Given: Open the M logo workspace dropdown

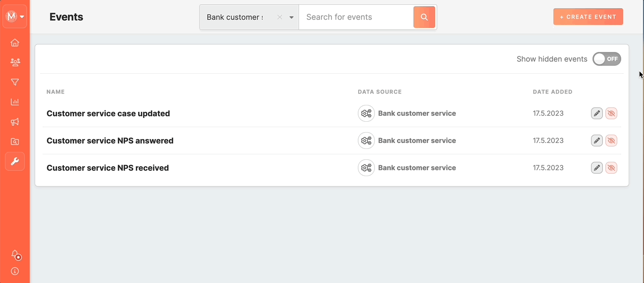Looking at the screenshot, I should coord(15,16).
